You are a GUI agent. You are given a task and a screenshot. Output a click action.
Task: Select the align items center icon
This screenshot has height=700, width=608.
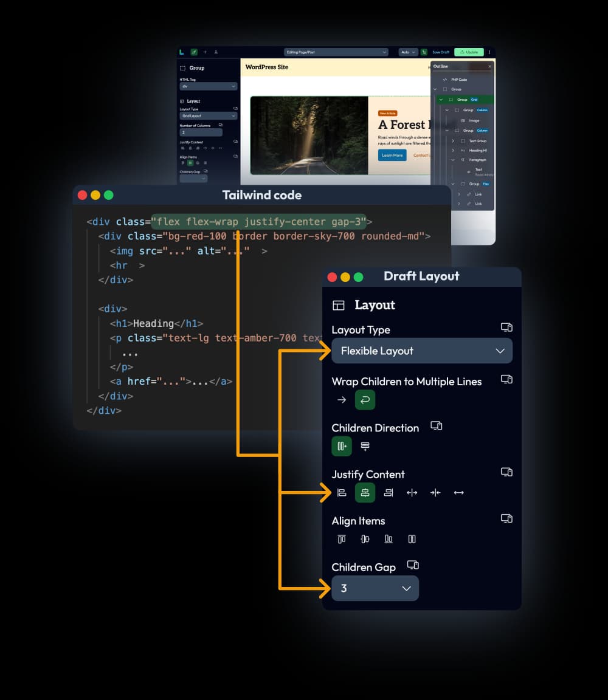[365, 538]
